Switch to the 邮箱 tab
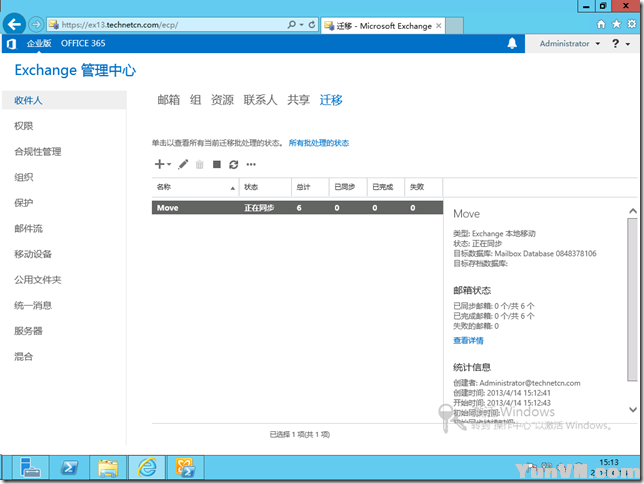 (x=169, y=100)
